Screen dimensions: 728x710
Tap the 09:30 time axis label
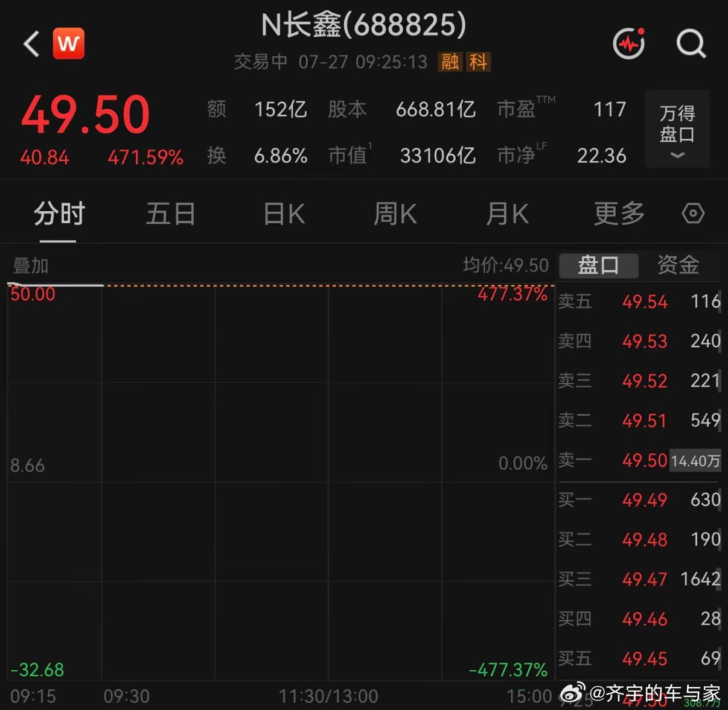[126, 697]
